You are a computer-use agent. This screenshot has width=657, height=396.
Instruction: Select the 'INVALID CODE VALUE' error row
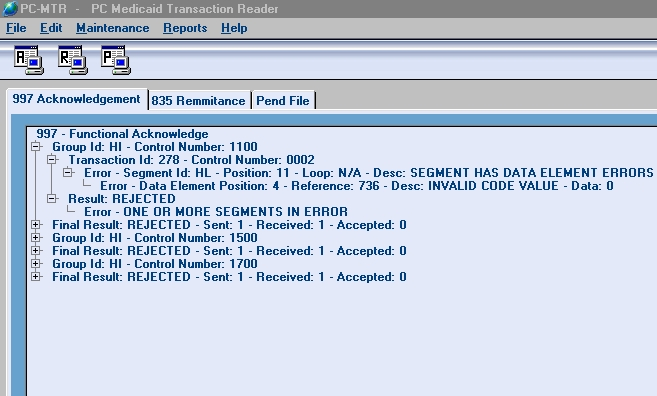coord(357,186)
